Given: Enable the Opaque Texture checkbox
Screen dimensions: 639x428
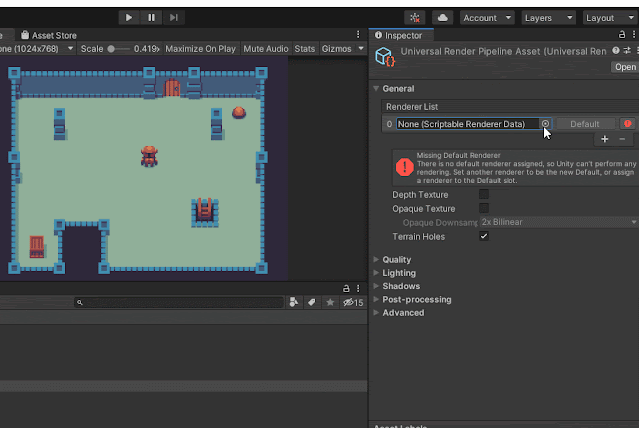Looking at the screenshot, I should (484, 208).
